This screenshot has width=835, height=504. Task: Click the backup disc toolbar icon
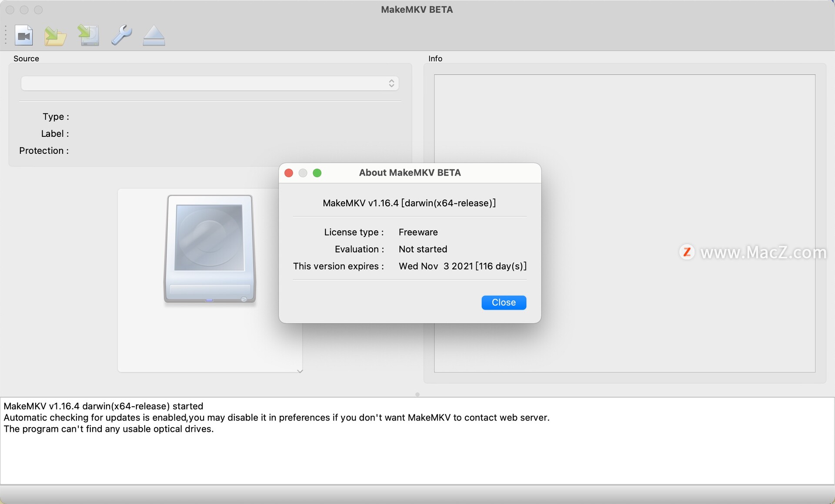88,35
